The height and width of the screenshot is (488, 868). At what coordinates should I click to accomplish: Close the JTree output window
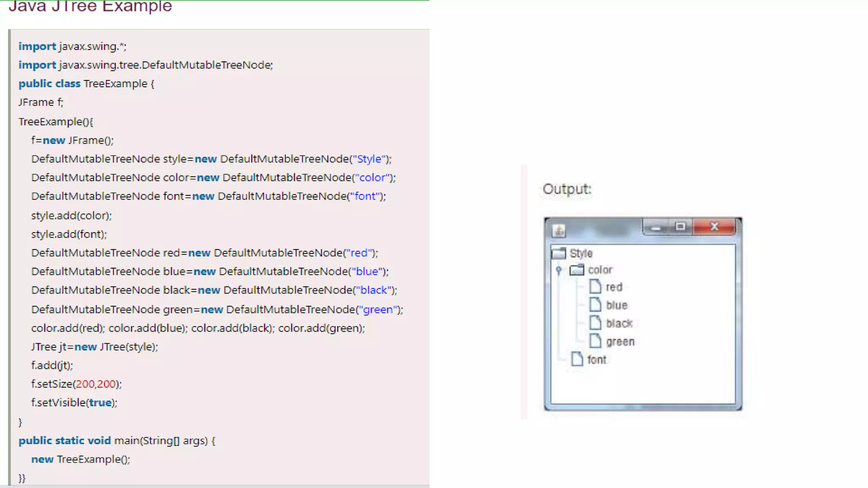[x=715, y=227]
